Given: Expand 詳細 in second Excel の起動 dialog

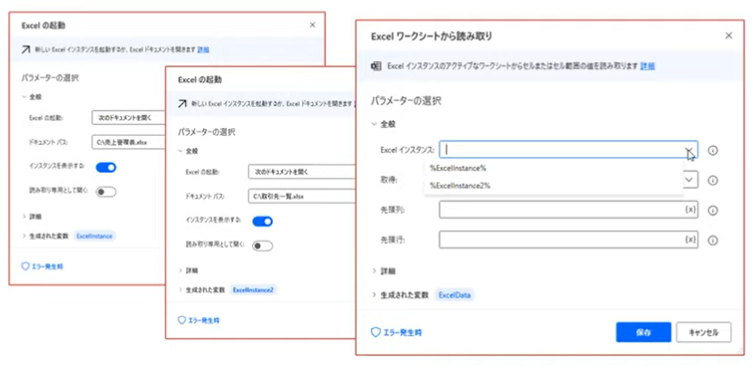Looking at the screenshot, I should coord(181,270).
